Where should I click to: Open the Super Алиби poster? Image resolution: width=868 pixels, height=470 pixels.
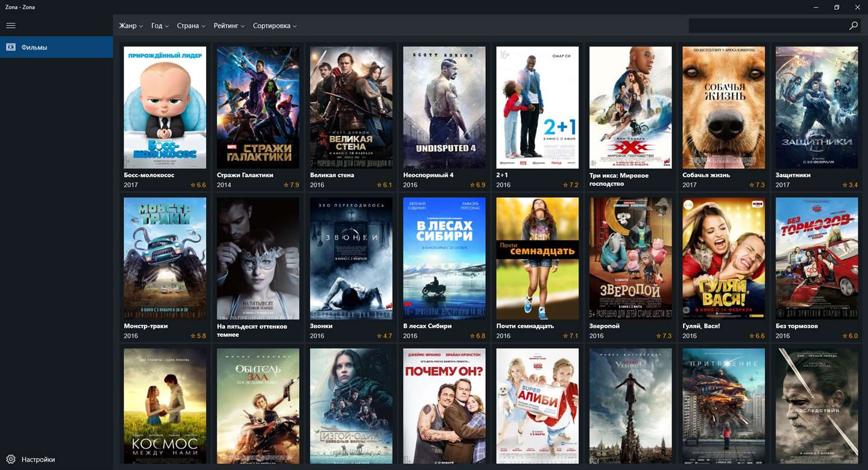coord(538,406)
